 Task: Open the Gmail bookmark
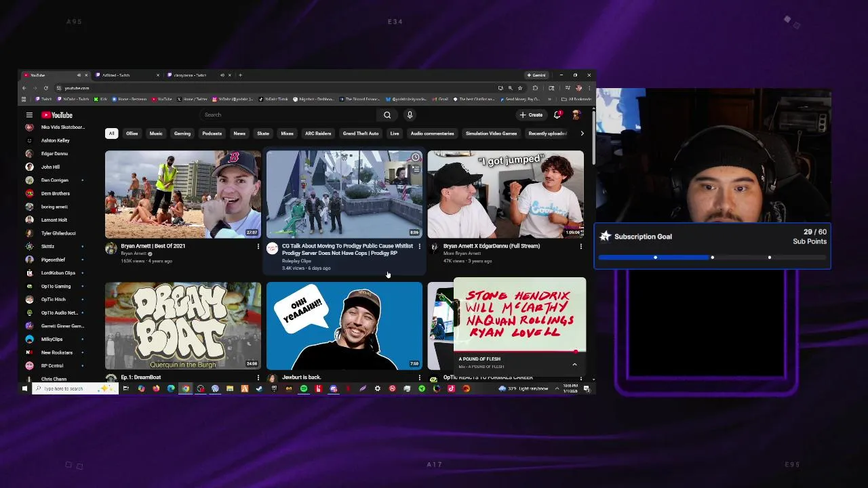pos(440,100)
